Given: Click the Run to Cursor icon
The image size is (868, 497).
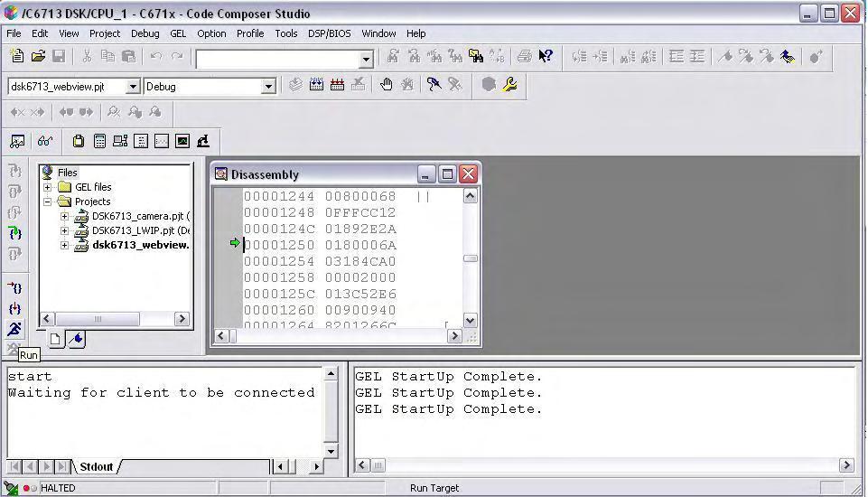Looking at the screenshot, I should point(15,287).
